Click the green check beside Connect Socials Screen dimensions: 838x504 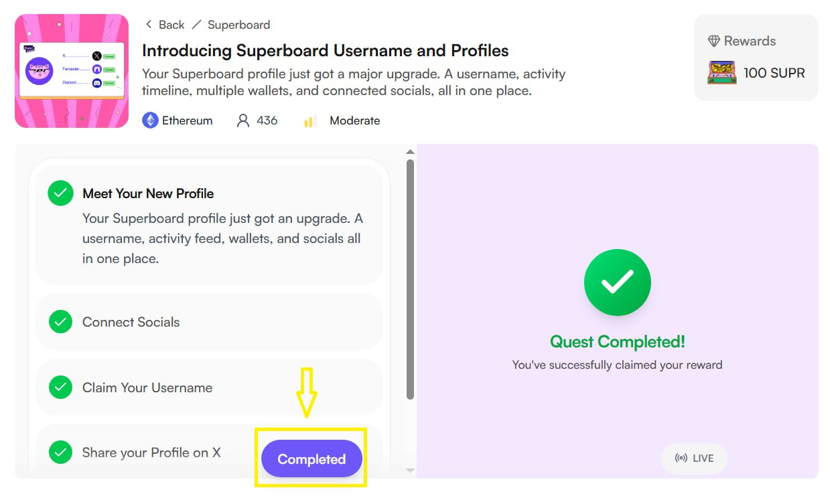(60, 322)
